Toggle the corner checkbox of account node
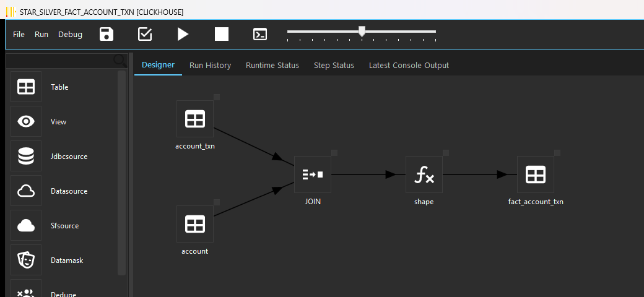The width and height of the screenshot is (644, 297). coord(217,202)
